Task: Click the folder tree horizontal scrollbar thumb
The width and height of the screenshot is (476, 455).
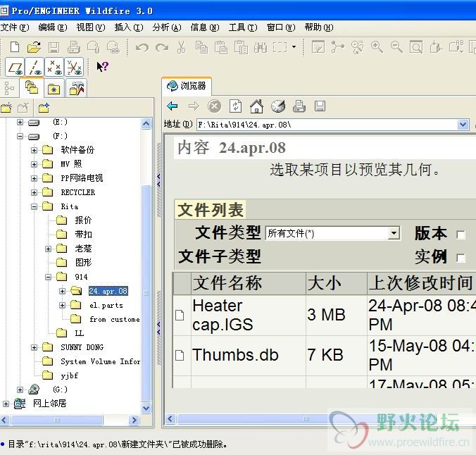Action: (57, 420)
